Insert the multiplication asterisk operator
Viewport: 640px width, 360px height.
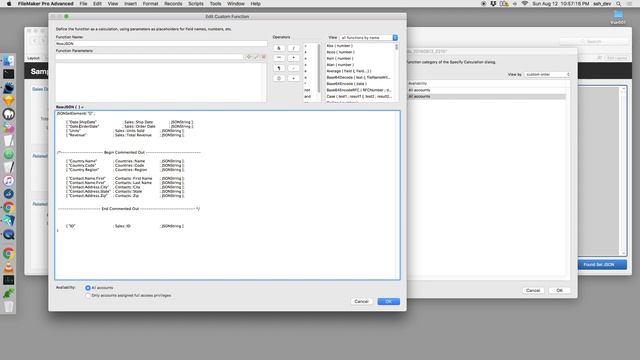click(293, 58)
